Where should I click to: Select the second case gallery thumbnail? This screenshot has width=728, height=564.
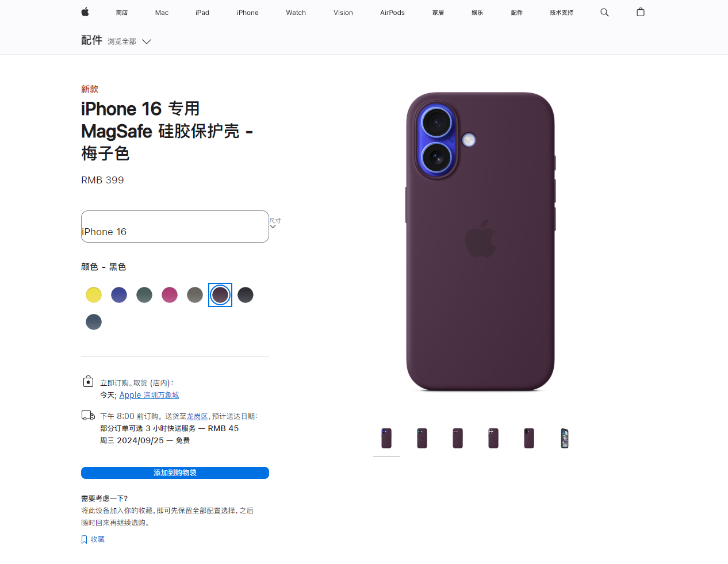(x=422, y=438)
